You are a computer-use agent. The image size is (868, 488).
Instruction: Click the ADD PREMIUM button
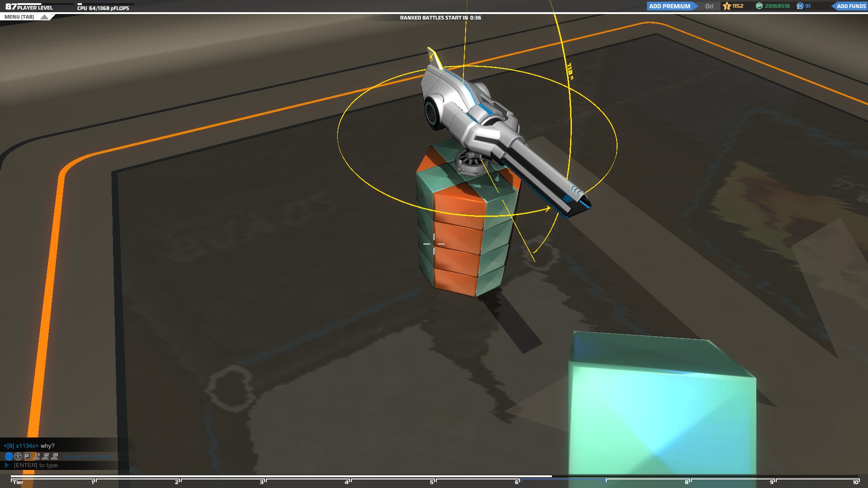point(670,6)
